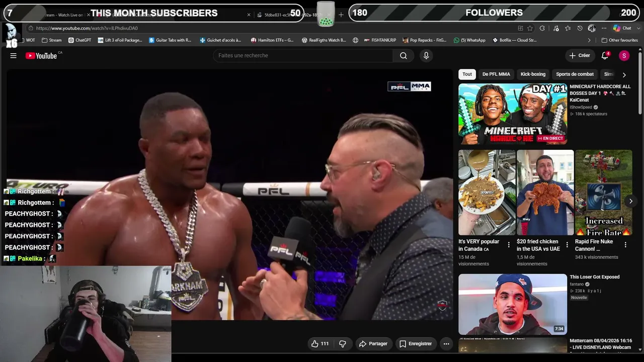
Task: Expand the Other favourites folder
Action: pos(620,40)
